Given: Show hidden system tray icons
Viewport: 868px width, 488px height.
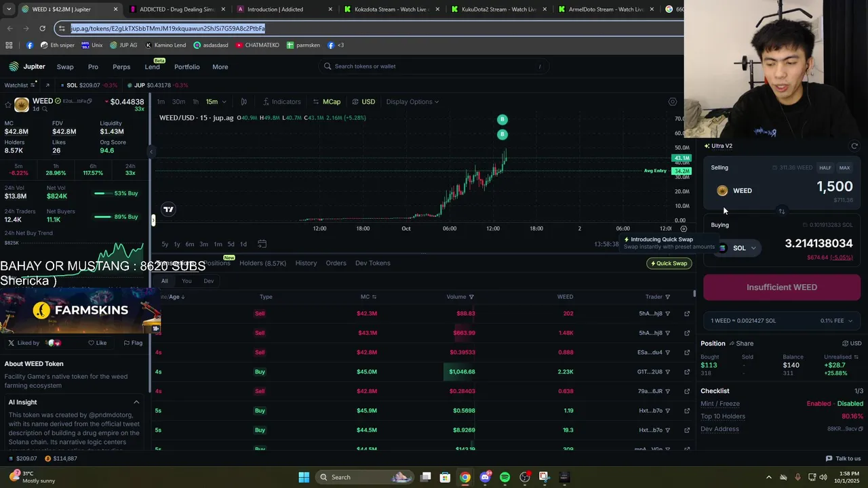Looking at the screenshot, I should coord(768,477).
